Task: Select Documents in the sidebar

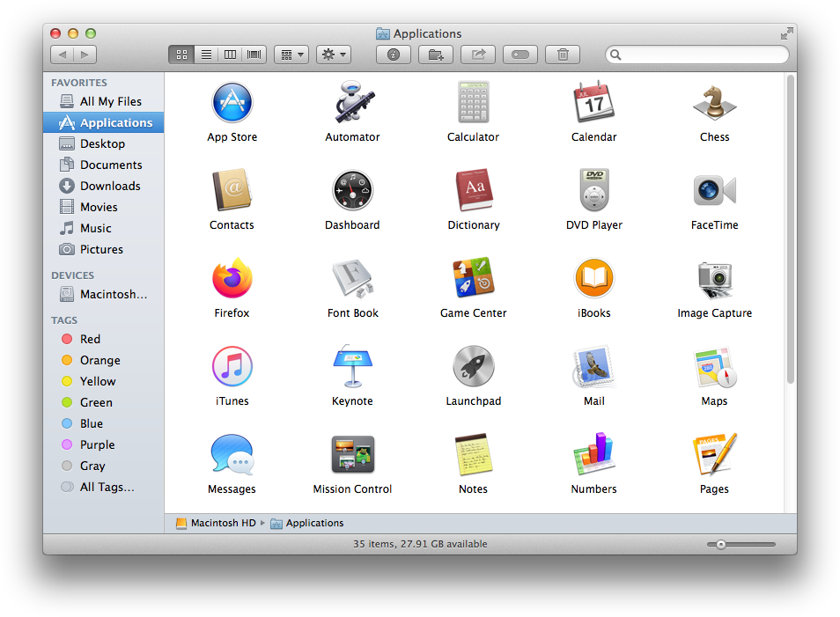Action: coord(111,165)
